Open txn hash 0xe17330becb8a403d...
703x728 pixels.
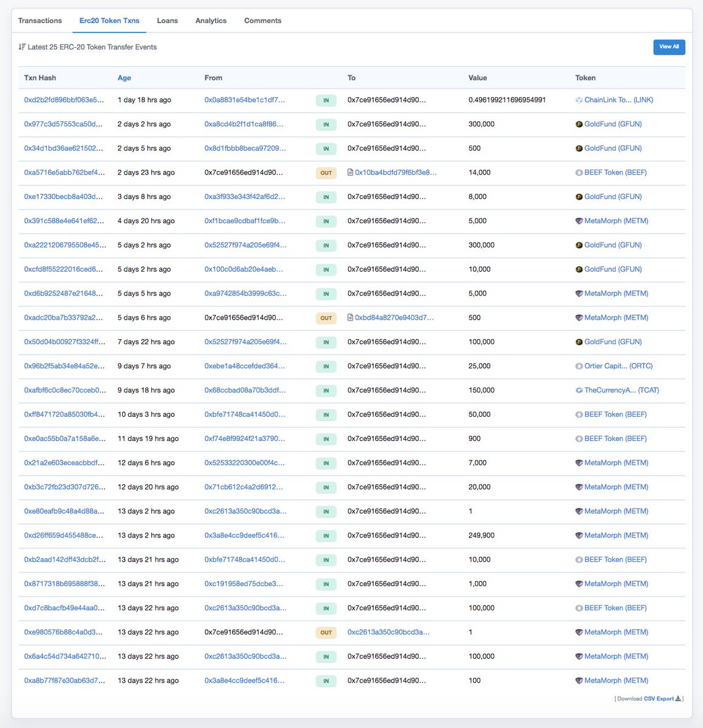click(x=64, y=197)
